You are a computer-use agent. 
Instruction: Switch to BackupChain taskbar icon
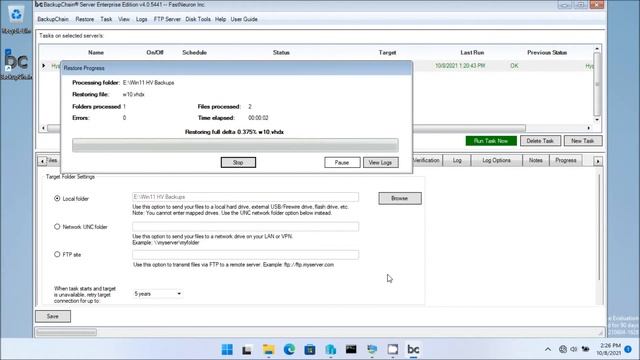coord(413,349)
